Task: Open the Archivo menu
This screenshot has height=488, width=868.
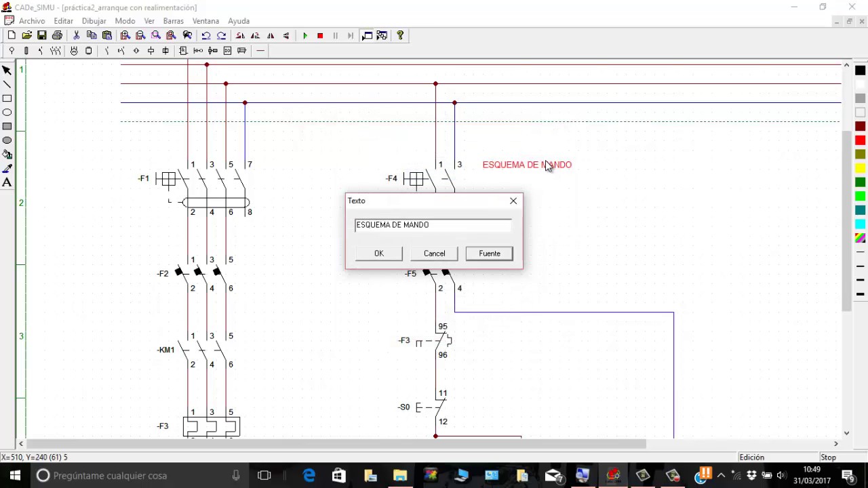Action: pyautogui.click(x=32, y=21)
